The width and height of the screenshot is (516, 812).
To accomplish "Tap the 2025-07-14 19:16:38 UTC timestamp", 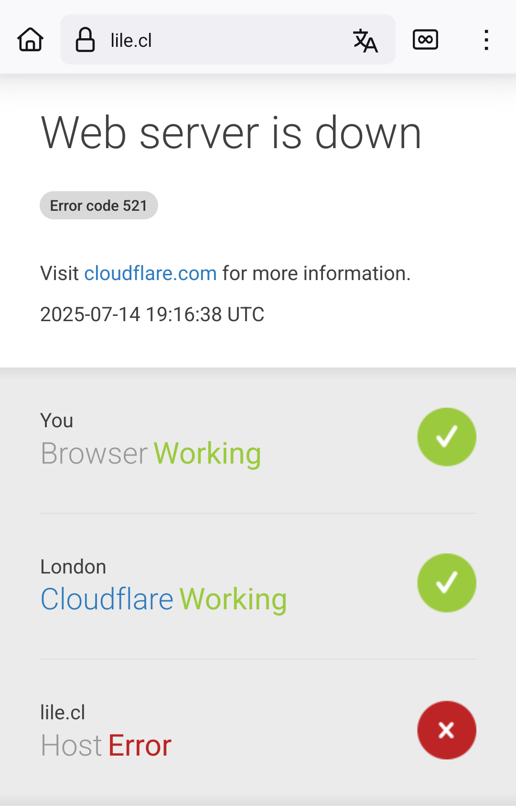I will click(152, 314).
